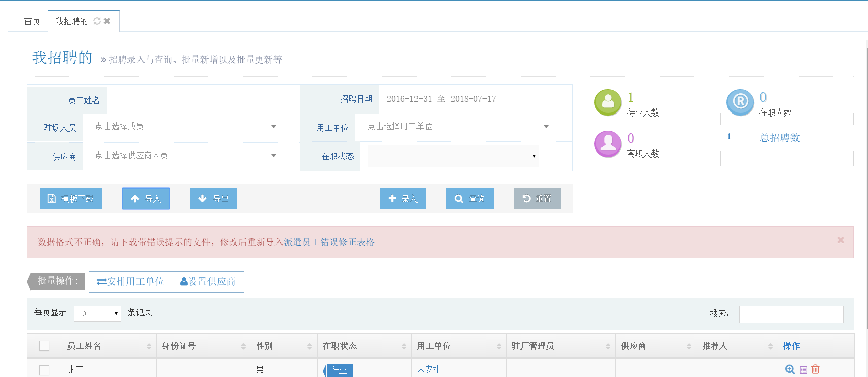Open the list icon in 张三's row

click(803, 370)
